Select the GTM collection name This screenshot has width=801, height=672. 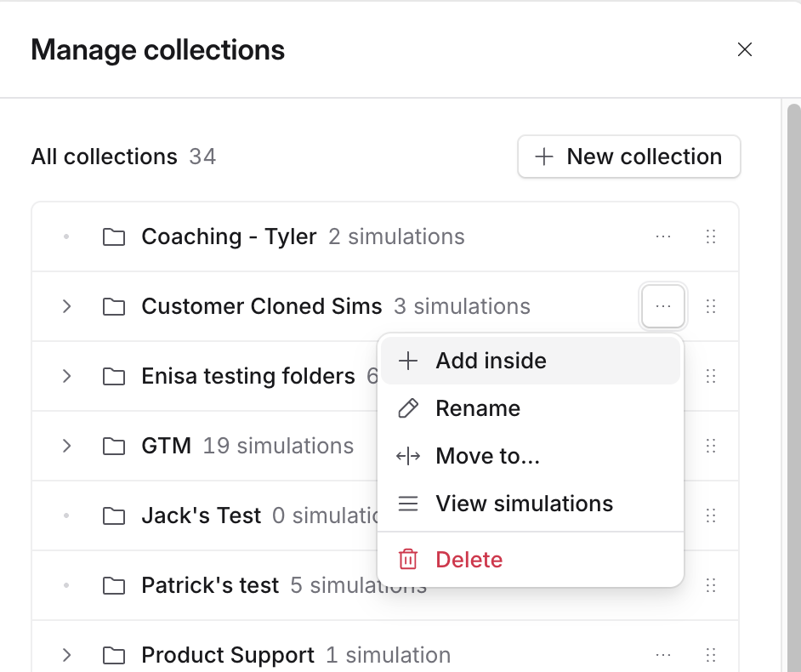click(x=166, y=446)
